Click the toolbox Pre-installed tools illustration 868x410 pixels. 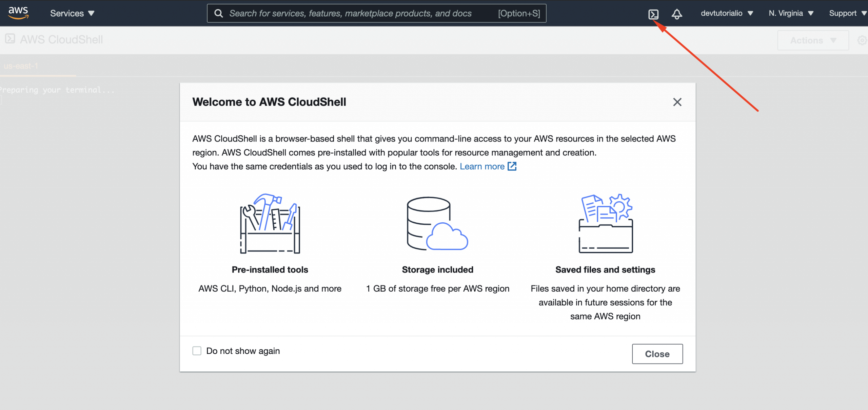coord(270,224)
